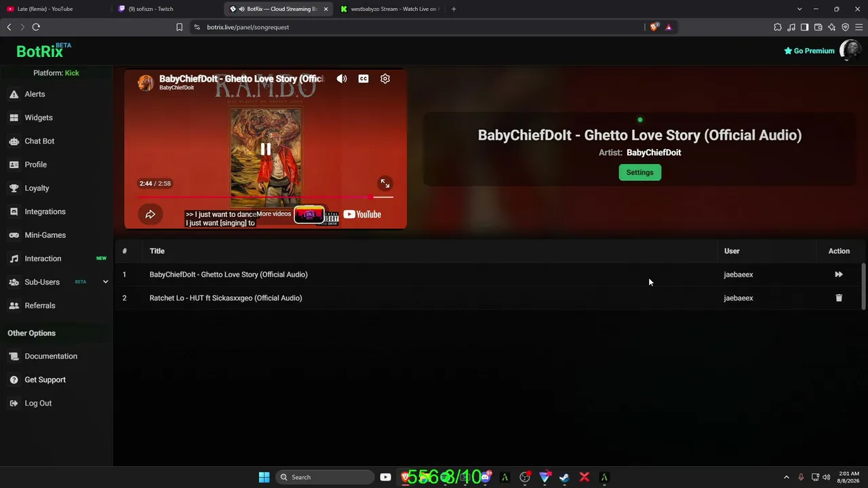Open browser extensions puzzle icon

778,27
